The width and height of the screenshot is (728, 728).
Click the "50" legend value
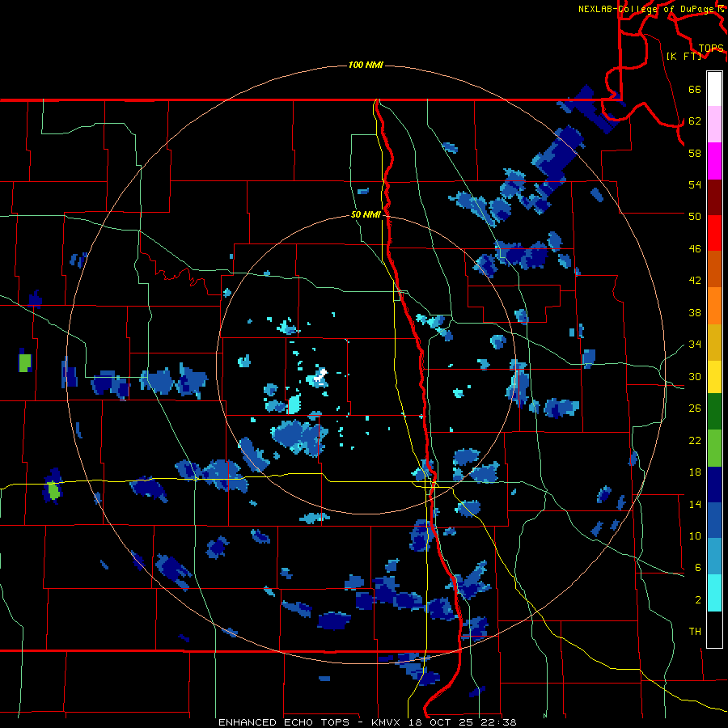click(x=695, y=216)
